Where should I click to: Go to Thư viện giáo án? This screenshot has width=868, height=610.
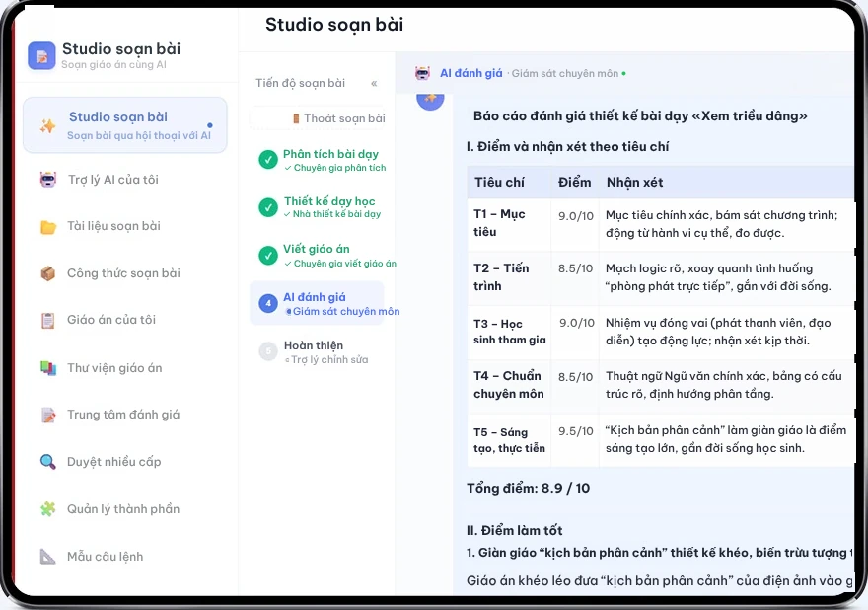click(x=114, y=368)
